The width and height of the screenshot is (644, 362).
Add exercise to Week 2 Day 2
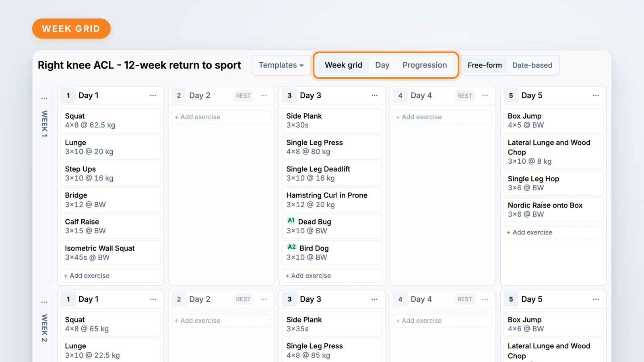pyautogui.click(x=221, y=321)
